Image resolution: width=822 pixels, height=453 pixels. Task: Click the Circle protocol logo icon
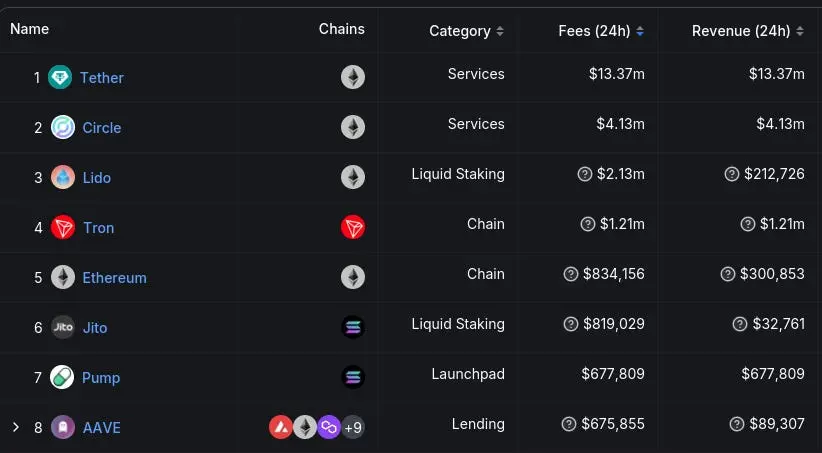coord(63,128)
